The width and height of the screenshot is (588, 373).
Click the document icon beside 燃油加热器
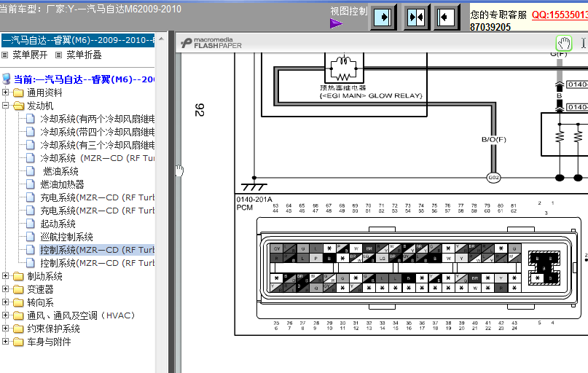click(x=31, y=184)
